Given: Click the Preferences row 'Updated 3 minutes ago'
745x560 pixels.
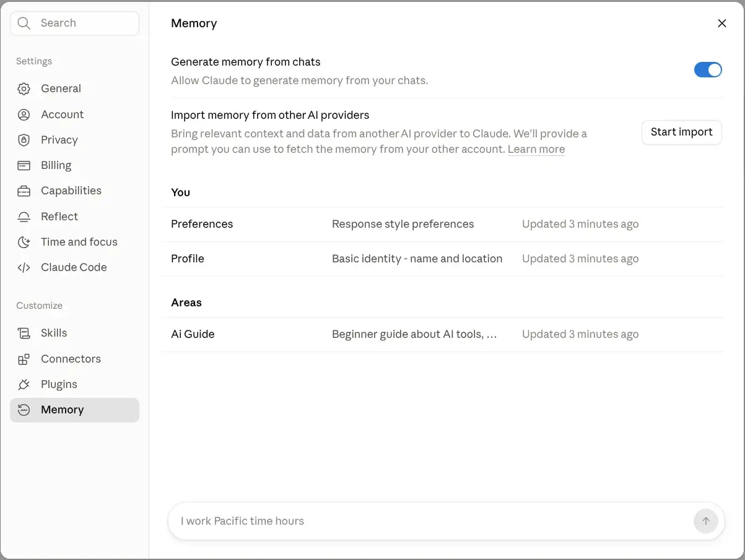Looking at the screenshot, I should pyautogui.click(x=580, y=224).
